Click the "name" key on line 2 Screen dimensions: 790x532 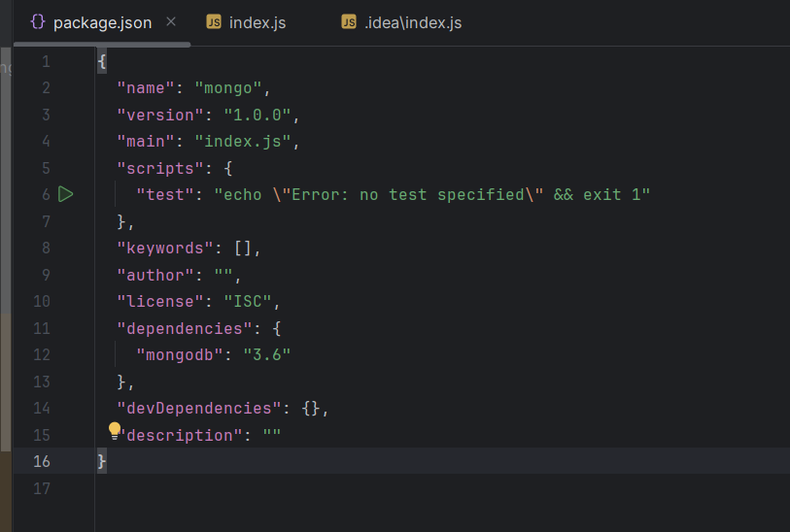coord(146,88)
